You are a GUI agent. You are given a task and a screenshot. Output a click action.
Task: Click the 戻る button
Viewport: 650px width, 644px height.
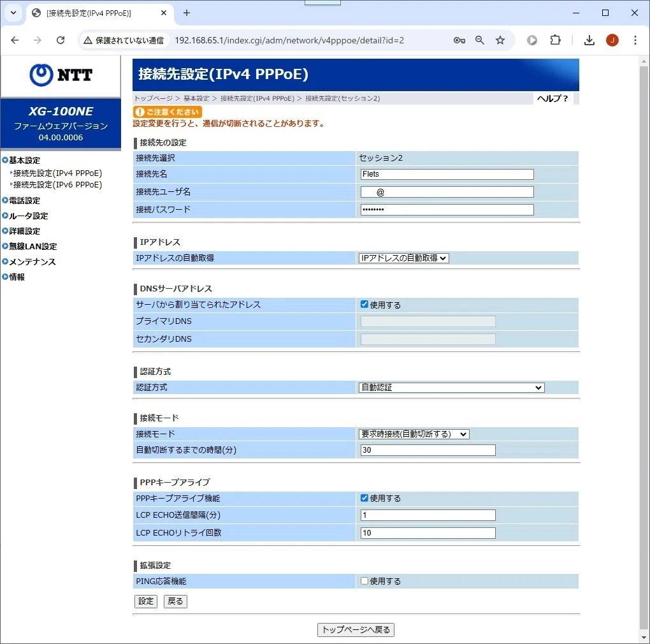click(175, 601)
